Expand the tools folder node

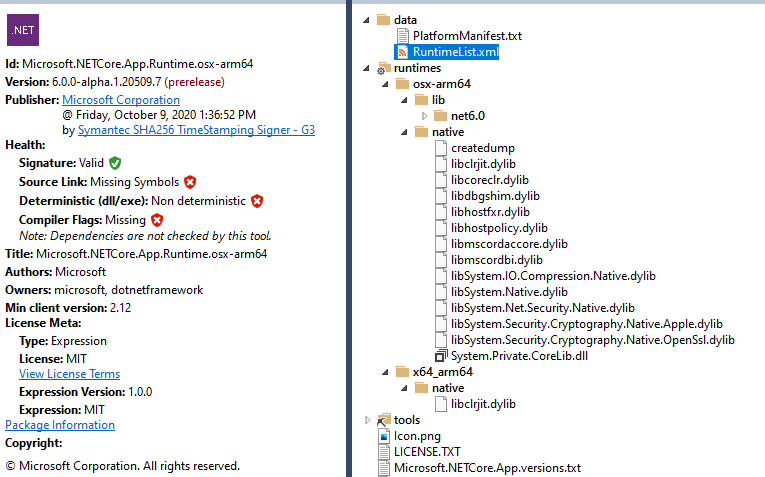click(x=367, y=420)
